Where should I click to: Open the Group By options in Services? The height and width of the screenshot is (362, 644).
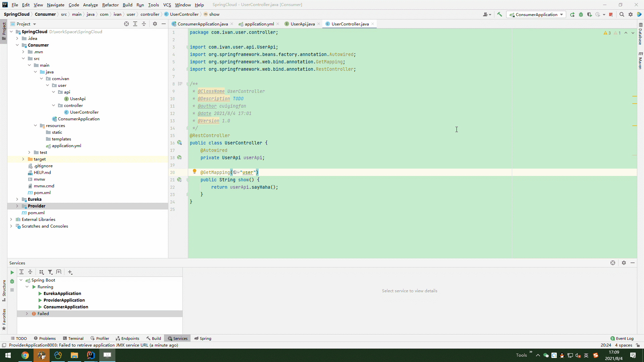click(x=42, y=272)
